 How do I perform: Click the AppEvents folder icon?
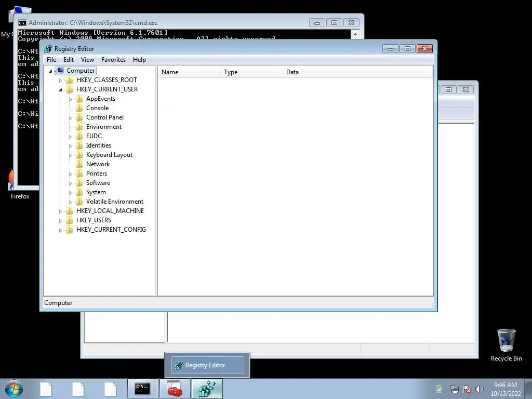click(x=79, y=99)
